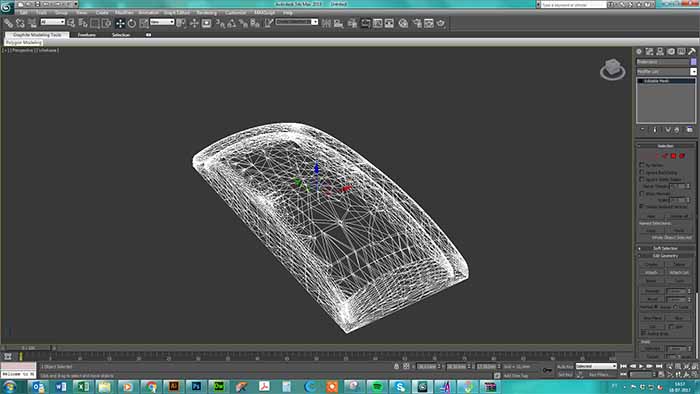Activate the Select and Scale tool
Screen dimensions: 700x394
144,23
